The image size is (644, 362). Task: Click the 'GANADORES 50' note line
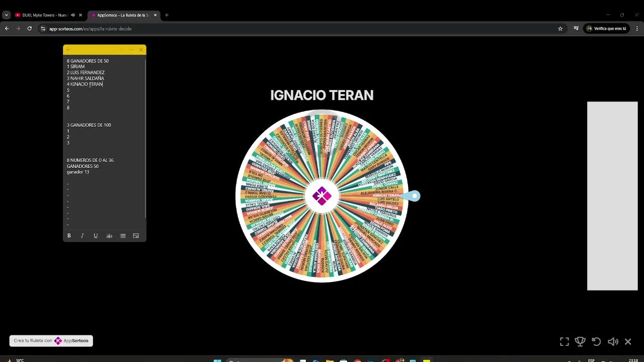tap(83, 166)
